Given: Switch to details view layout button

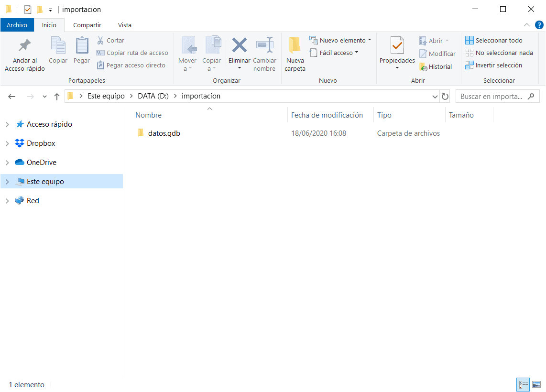Looking at the screenshot, I should [523, 384].
